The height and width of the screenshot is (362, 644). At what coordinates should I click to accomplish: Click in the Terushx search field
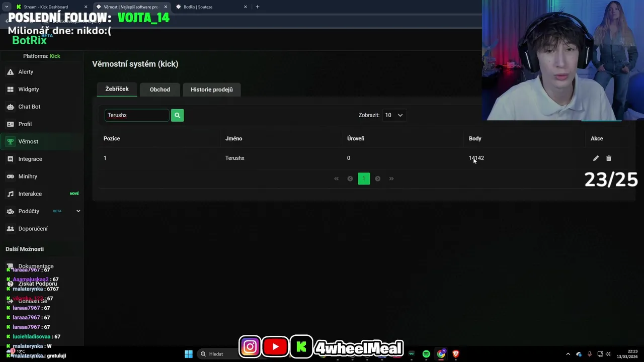137,115
